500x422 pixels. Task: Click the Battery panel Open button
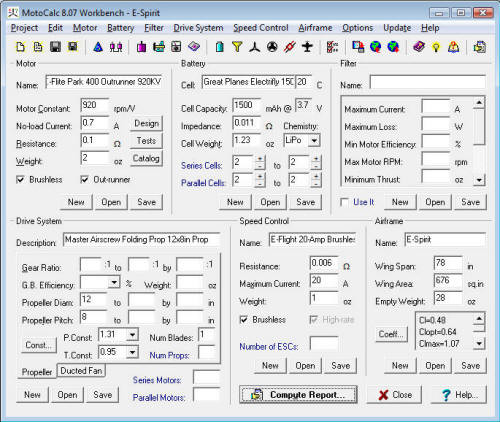pyautogui.click(x=270, y=202)
